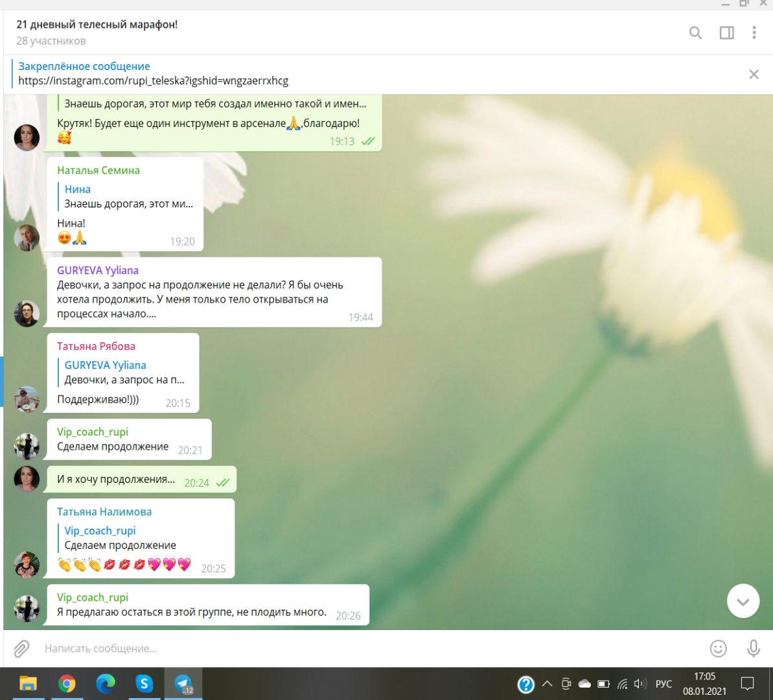The width and height of the screenshot is (773, 700).
Task: Open the Wi-Fi network tray icon
Action: pos(622,684)
